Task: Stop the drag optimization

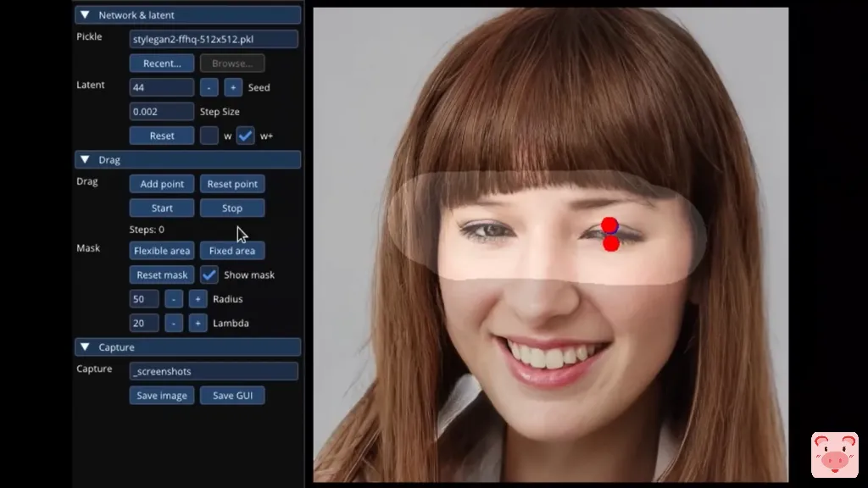Action: (x=232, y=208)
